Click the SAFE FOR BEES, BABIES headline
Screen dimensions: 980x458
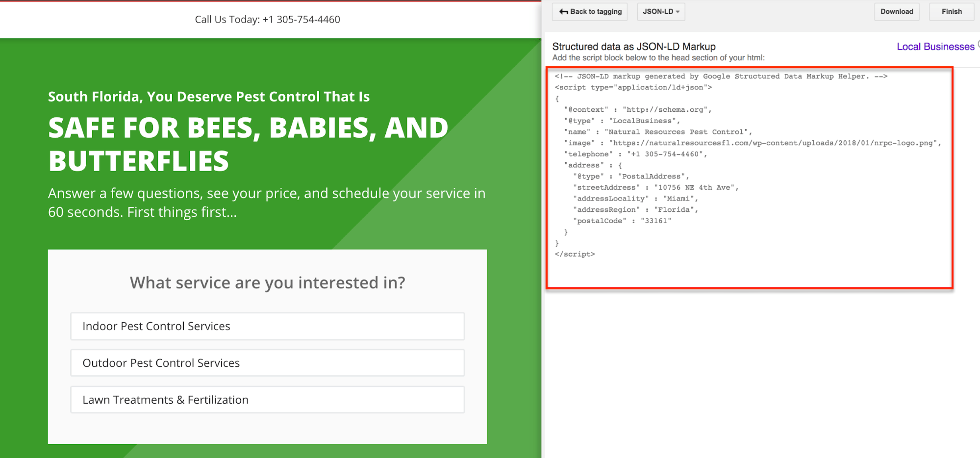tap(248, 144)
